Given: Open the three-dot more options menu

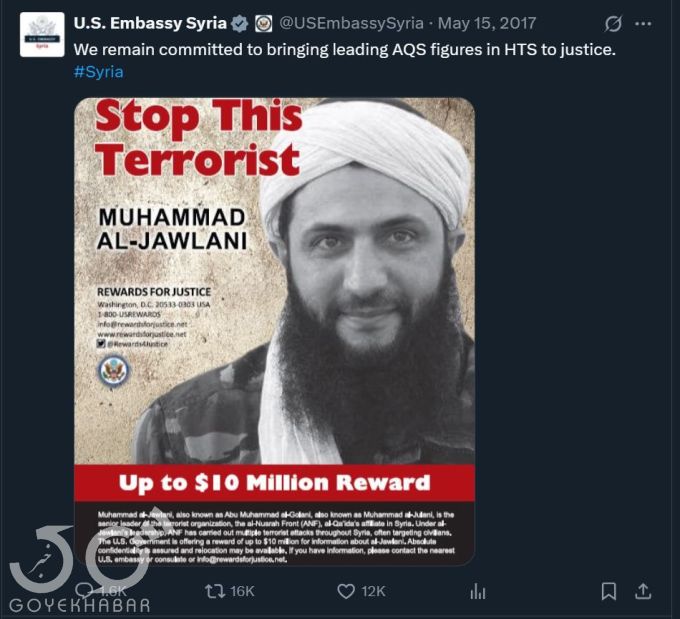Looking at the screenshot, I should 643,24.
